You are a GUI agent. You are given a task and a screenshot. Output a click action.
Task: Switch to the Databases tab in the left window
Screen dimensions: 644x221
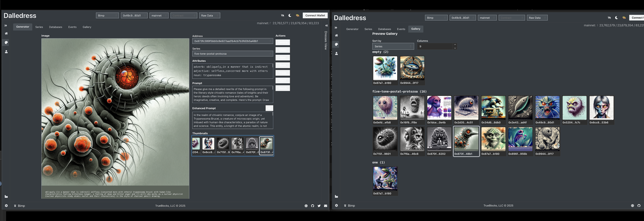pos(56,27)
